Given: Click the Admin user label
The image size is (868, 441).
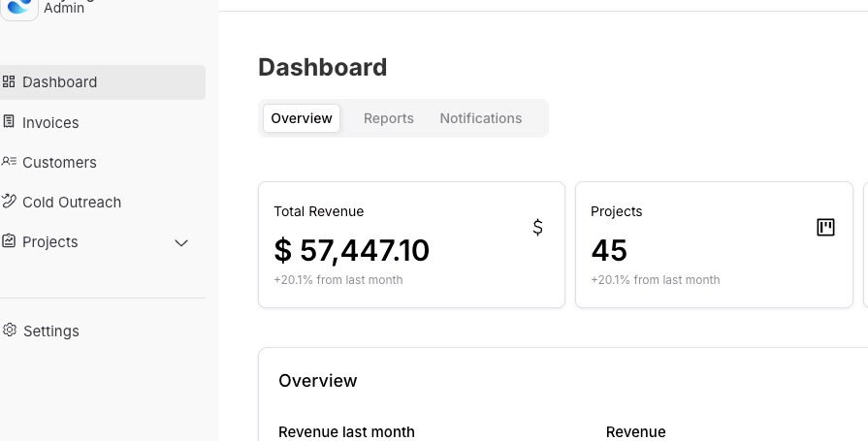Looking at the screenshot, I should [64, 8].
